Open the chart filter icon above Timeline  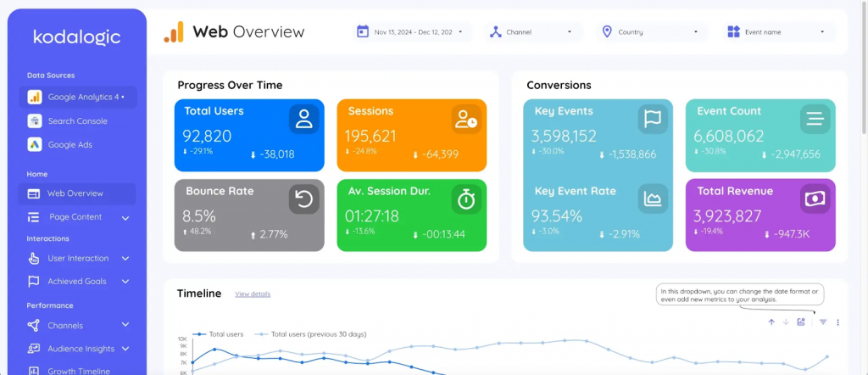[822, 322]
